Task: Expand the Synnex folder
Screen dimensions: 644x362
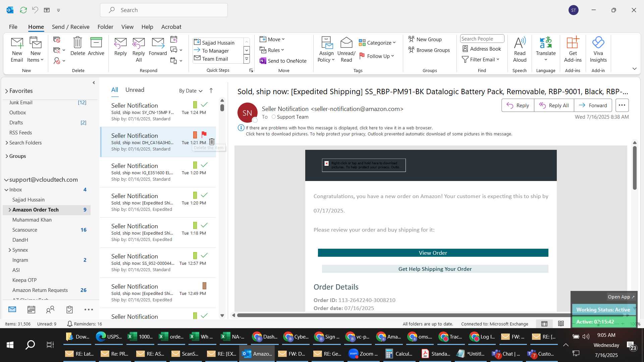Action: click(9, 250)
